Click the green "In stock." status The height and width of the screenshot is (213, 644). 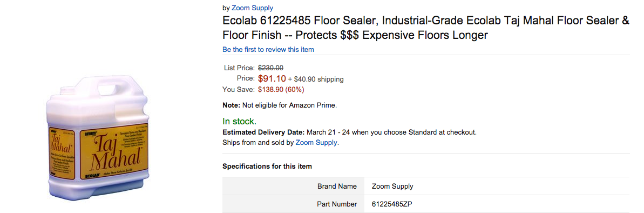coord(240,121)
